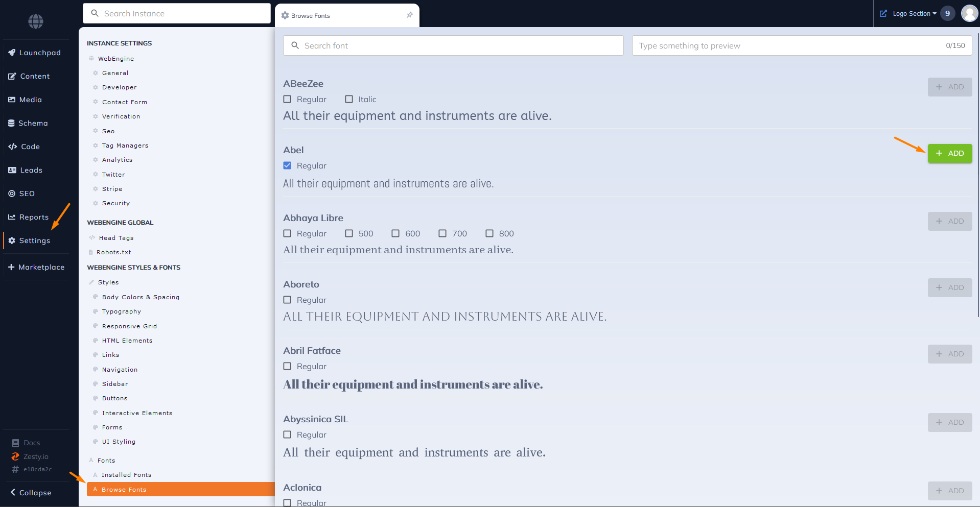Click the Reports sidebar icon
This screenshot has height=507, width=980.
click(x=12, y=217)
